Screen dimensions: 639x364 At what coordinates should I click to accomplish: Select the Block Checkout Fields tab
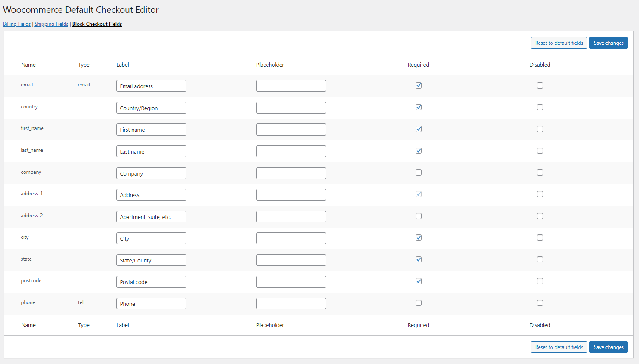(97, 24)
